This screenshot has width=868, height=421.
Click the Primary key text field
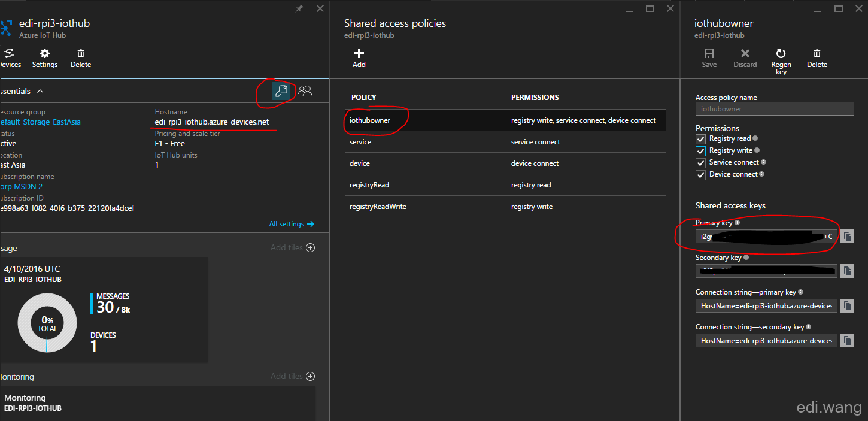click(766, 237)
